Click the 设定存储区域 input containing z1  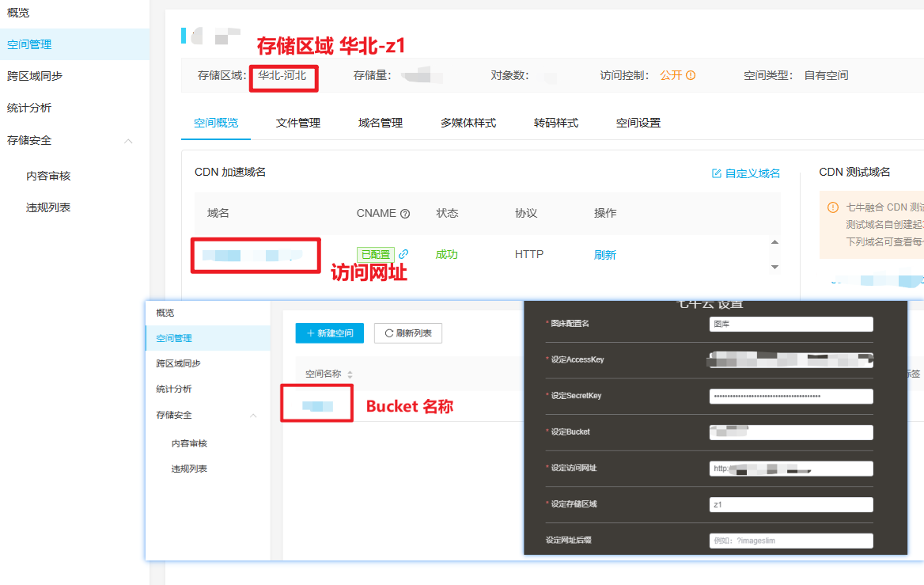coord(791,504)
